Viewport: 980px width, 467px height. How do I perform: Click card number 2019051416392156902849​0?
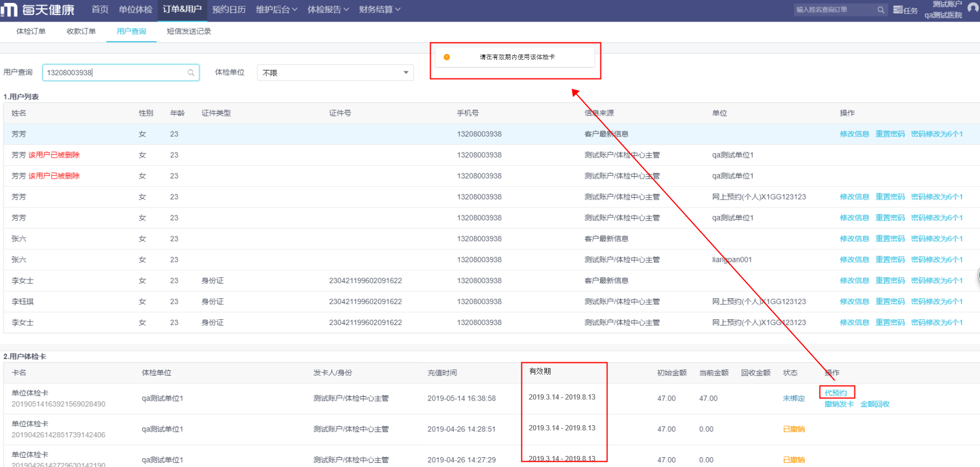click(x=59, y=404)
